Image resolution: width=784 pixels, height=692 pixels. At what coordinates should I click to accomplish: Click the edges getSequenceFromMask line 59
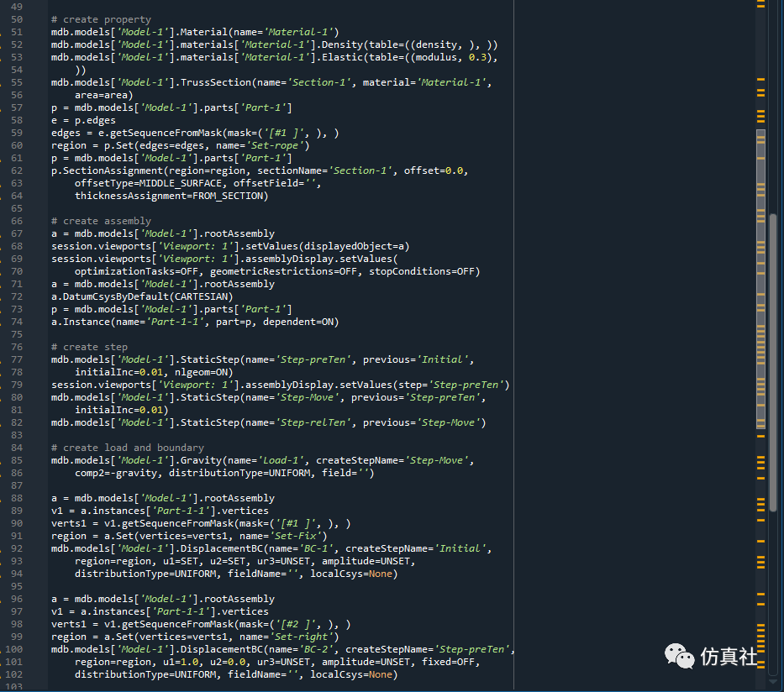(195, 133)
